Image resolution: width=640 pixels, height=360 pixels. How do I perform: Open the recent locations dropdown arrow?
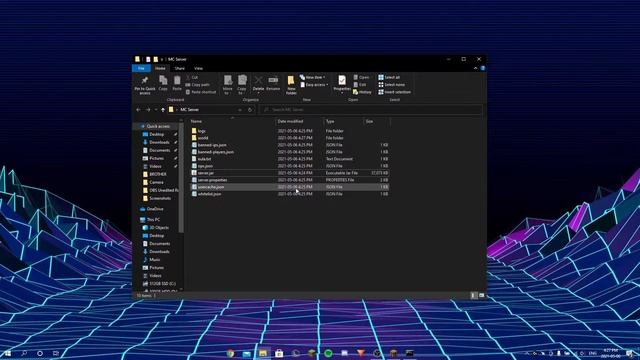click(x=156, y=110)
